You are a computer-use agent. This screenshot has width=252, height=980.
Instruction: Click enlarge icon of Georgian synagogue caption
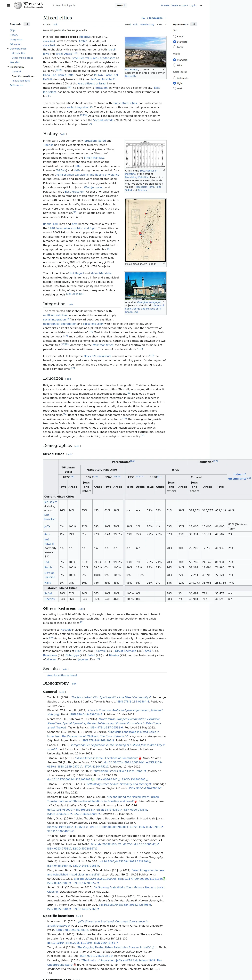click(x=164, y=302)
